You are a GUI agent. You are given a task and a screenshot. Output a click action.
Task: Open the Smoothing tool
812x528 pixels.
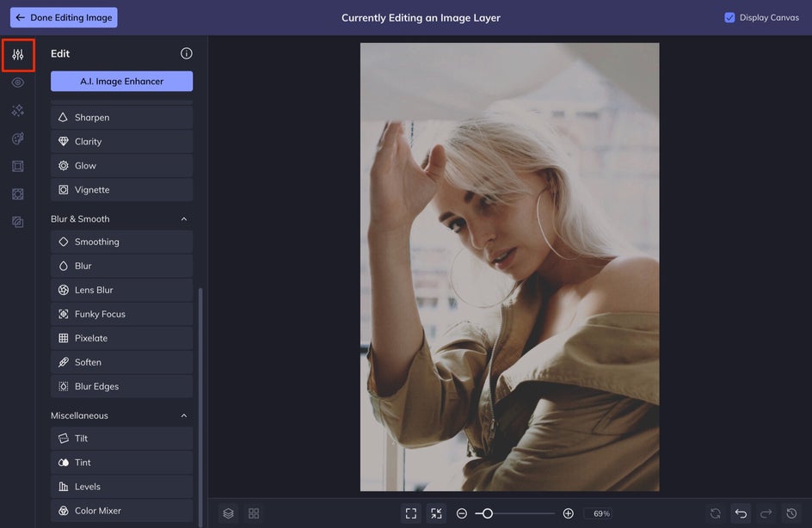pos(121,242)
